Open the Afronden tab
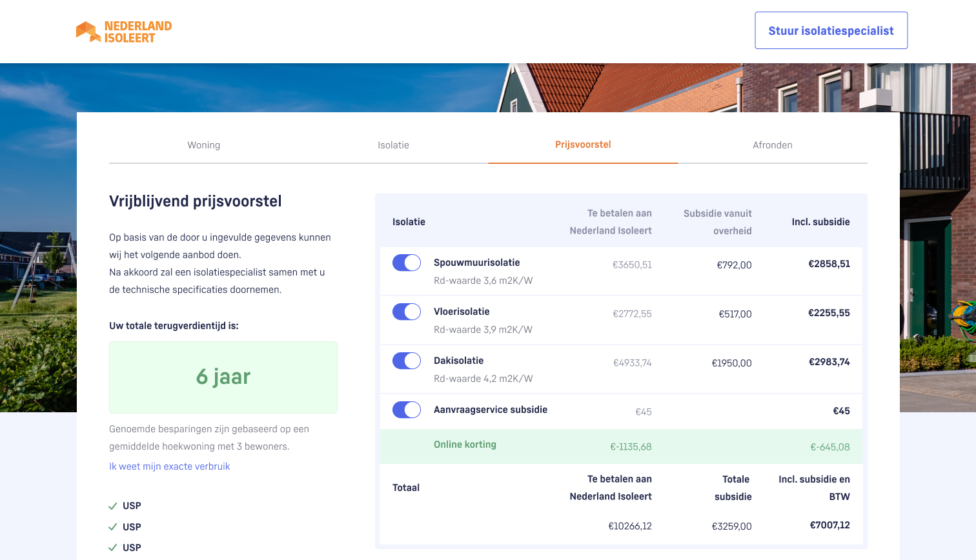Screen dimensions: 976x560 pos(772,145)
